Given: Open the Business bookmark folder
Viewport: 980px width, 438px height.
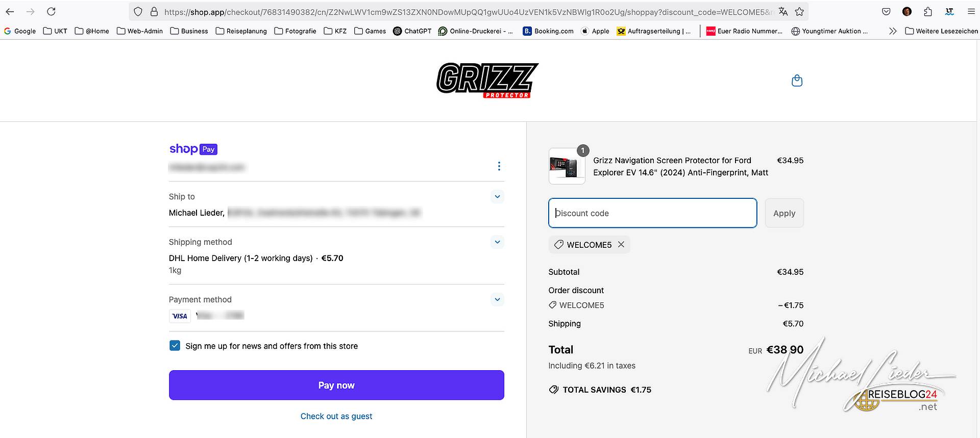Looking at the screenshot, I should 189,31.
